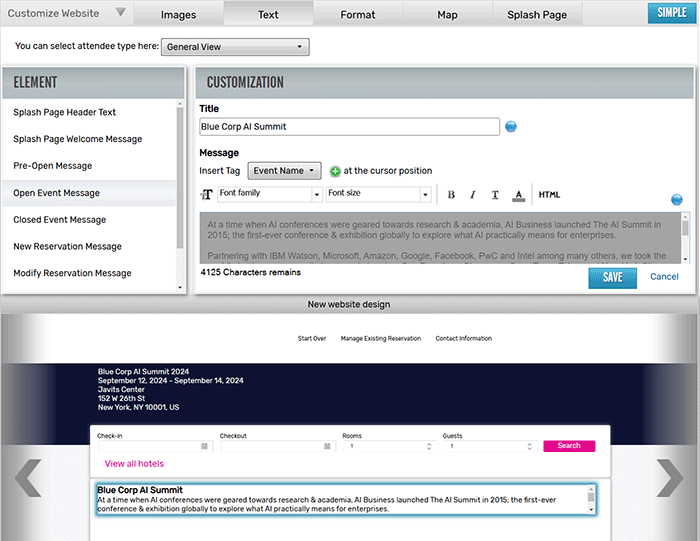700x541 pixels.
Task: Switch editor to HTML mode
Action: (549, 195)
